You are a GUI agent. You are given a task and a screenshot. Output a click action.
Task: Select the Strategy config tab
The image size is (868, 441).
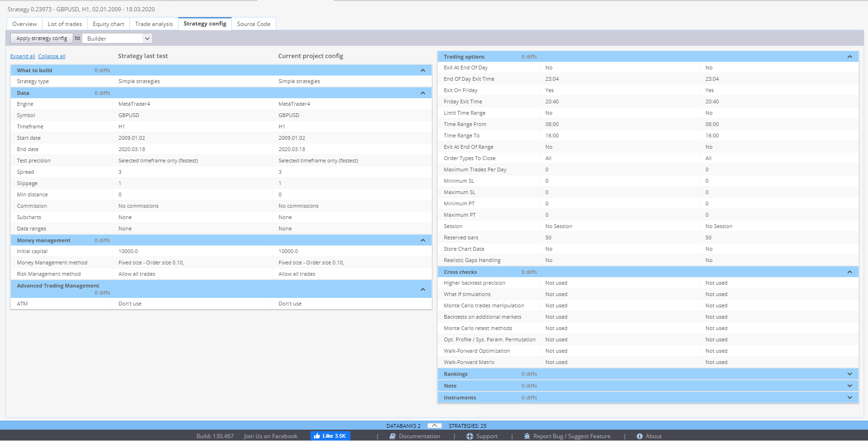coord(205,24)
